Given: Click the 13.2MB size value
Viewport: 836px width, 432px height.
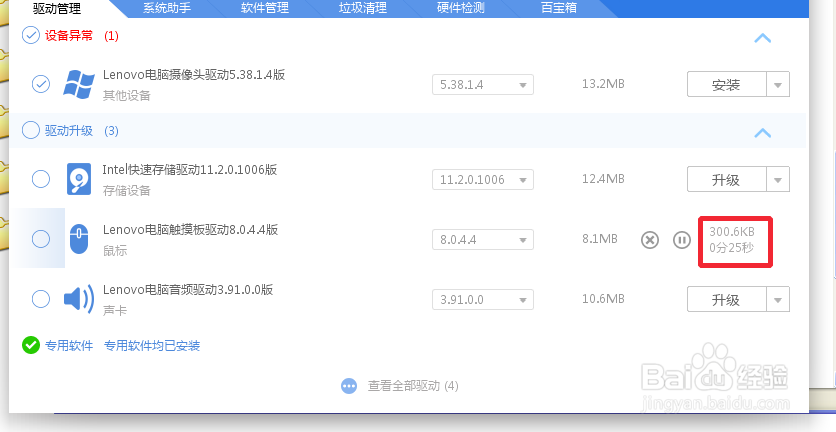Looking at the screenshot, I should (x=603, y=84).
